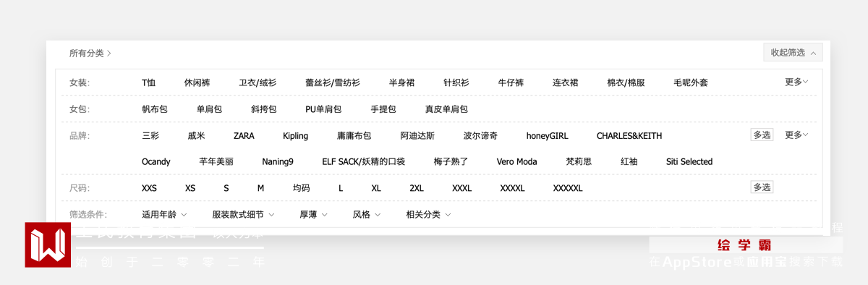Pick size XS
Screen dimensions: 868x285
190,188
